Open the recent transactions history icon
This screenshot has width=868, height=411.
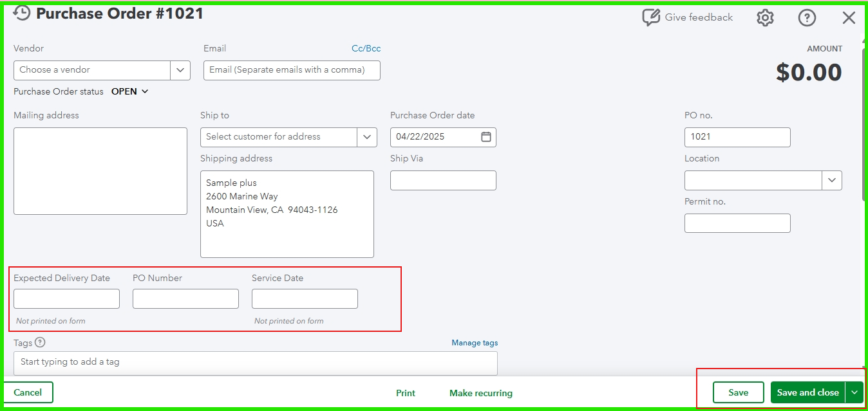click(x=21, y=12)
